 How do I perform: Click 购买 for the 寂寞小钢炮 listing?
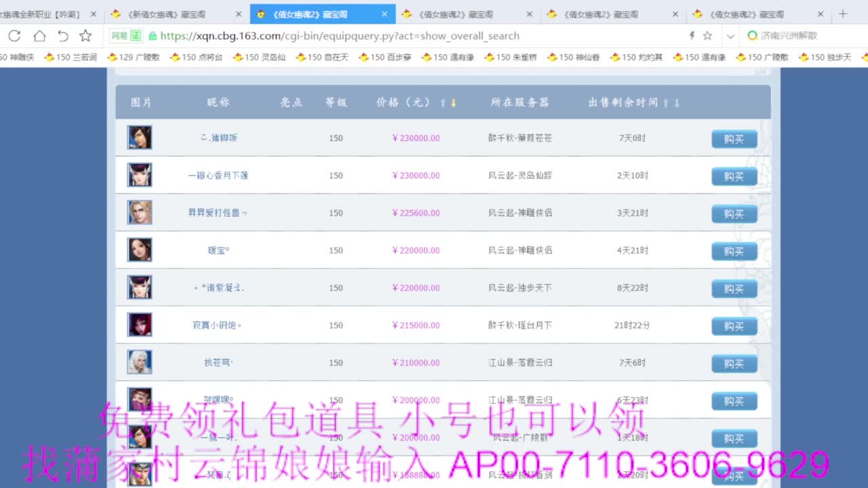click(734, 325)
